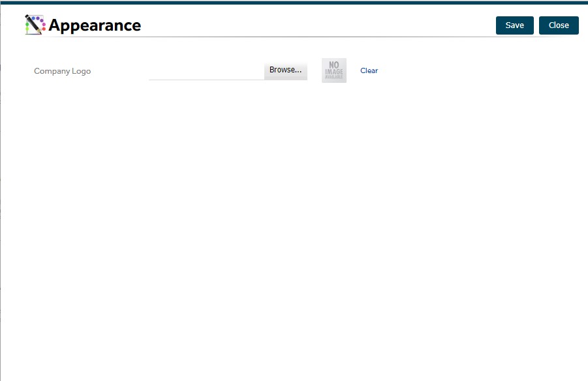
Task: Save the appearance settings
Action: pos(514,25)
